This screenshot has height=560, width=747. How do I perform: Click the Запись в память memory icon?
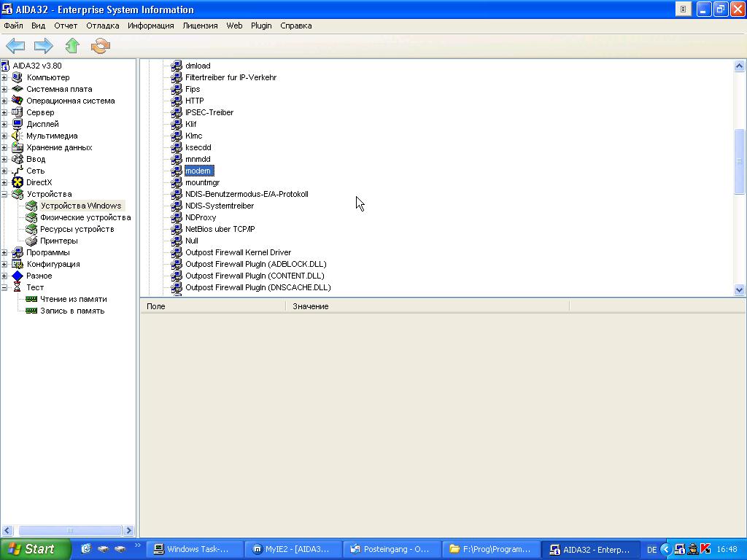[31, 311]
